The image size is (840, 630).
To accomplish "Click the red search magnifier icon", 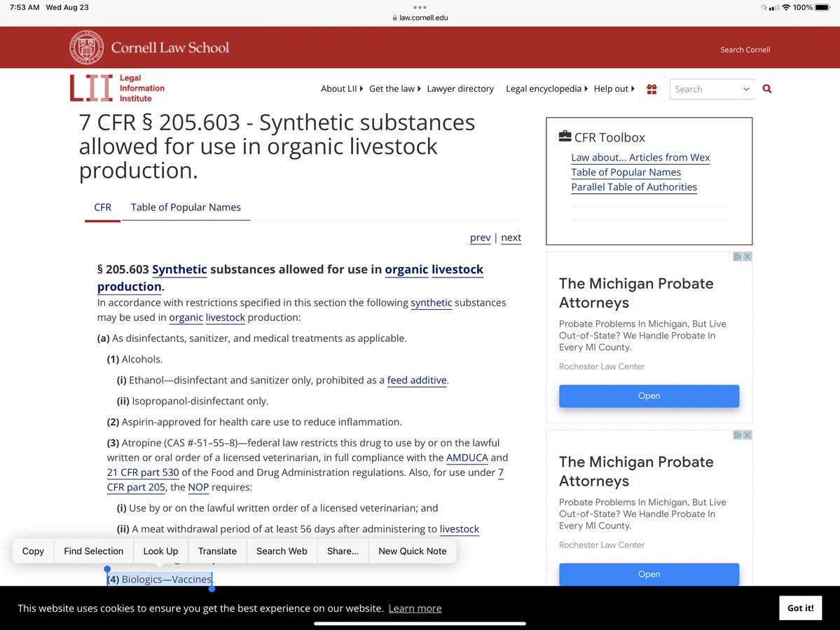I will (767, 89).
